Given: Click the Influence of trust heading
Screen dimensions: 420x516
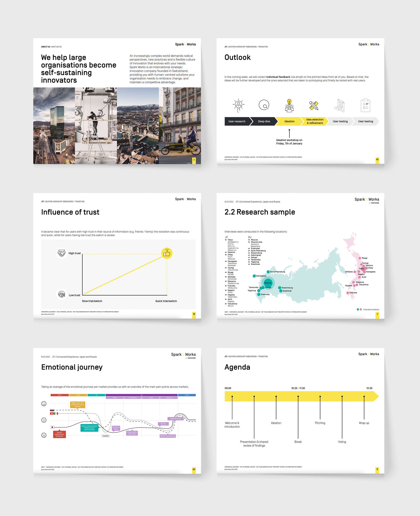Looking at the screenshot, I should click(x=70, y=212).
